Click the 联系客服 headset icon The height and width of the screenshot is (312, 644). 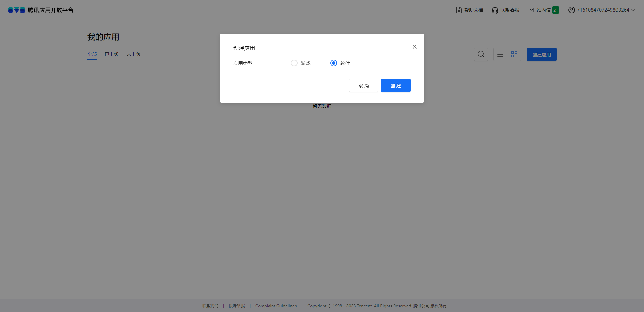click(x=495, y=10)
